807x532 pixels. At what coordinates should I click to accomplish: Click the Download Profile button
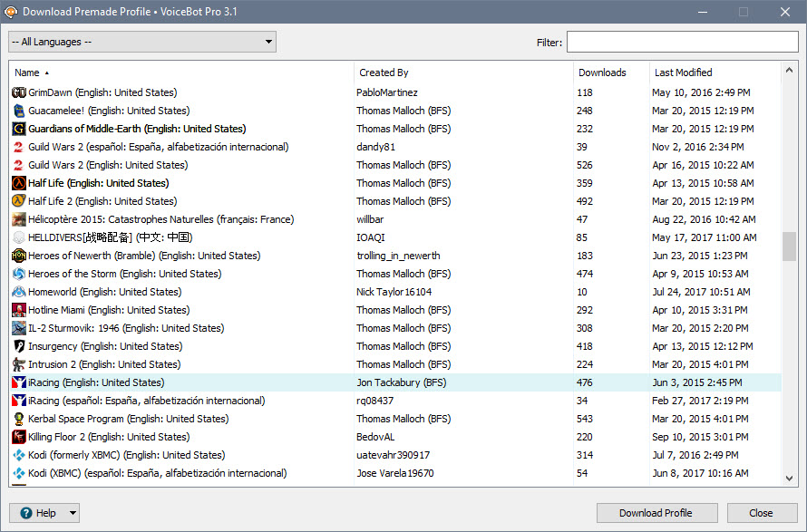[x=656, y=512]
